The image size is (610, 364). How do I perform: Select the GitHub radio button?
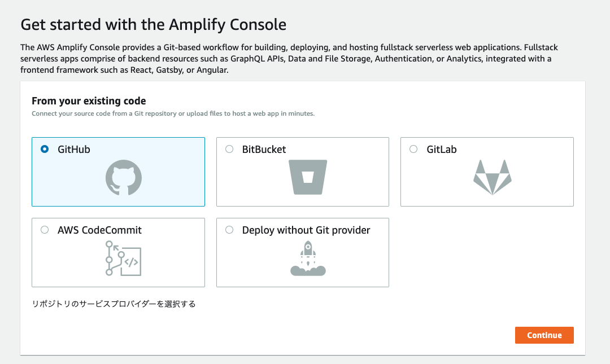coord(45,150)
